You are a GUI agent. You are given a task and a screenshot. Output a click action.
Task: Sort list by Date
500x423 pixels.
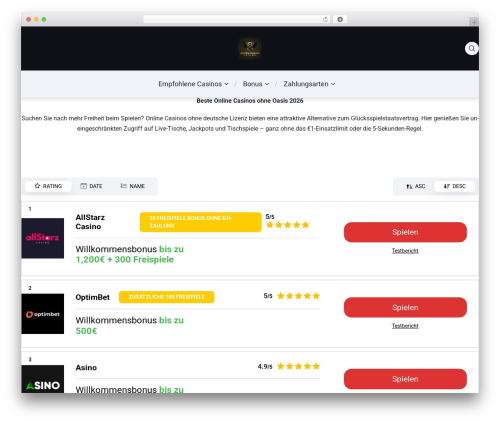(91, 186)
